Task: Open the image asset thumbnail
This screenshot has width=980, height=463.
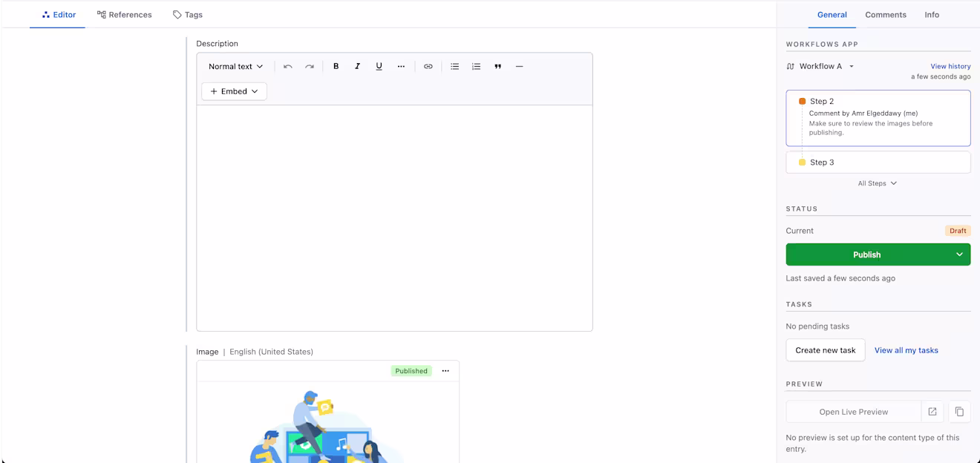Action: 327,423
